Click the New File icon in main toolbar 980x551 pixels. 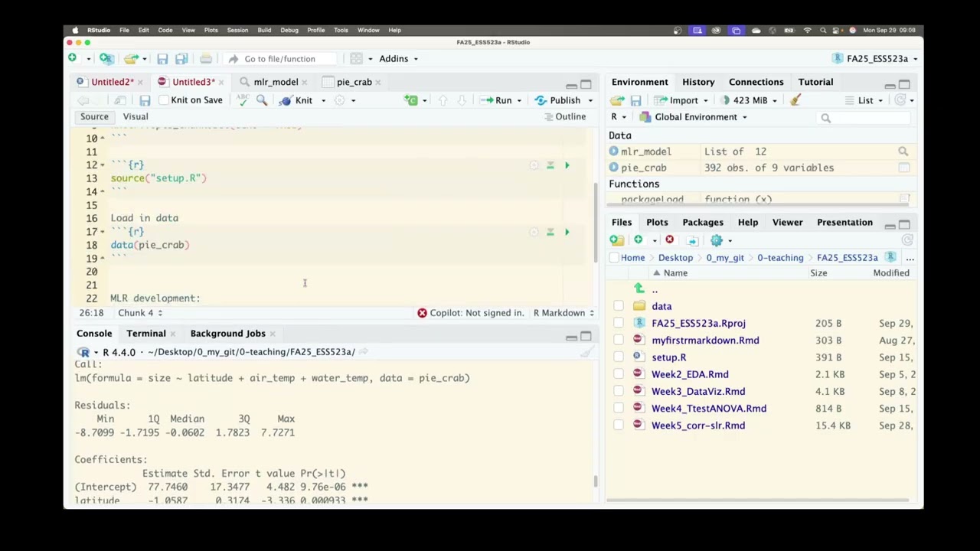(x=72, y=58)
